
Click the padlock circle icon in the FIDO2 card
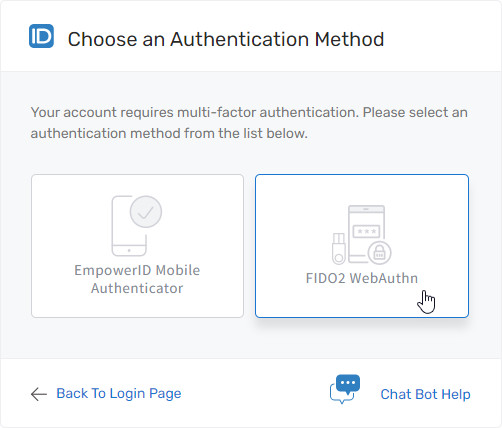(x=379, y=253)
